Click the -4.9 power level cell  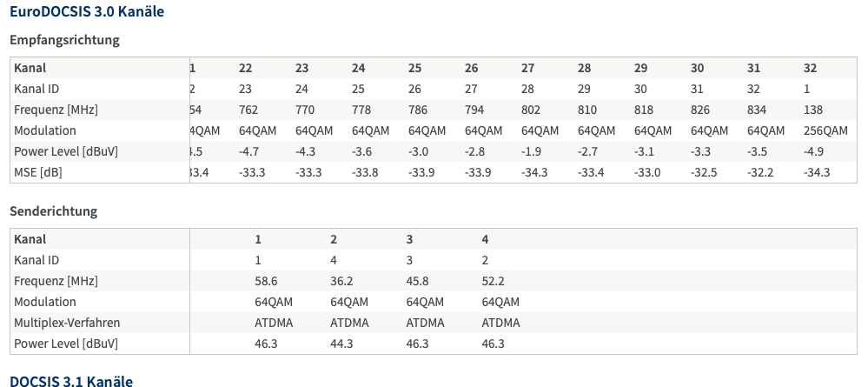point(816,151)
